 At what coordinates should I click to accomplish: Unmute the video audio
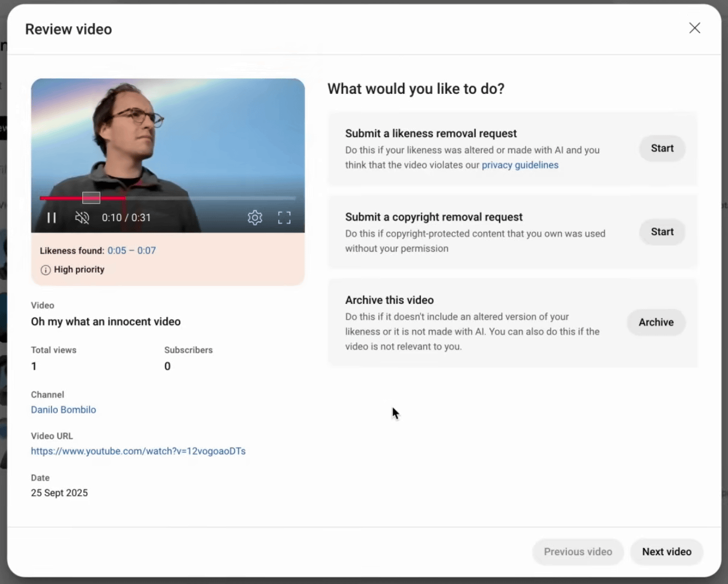[x=82, y=217]
